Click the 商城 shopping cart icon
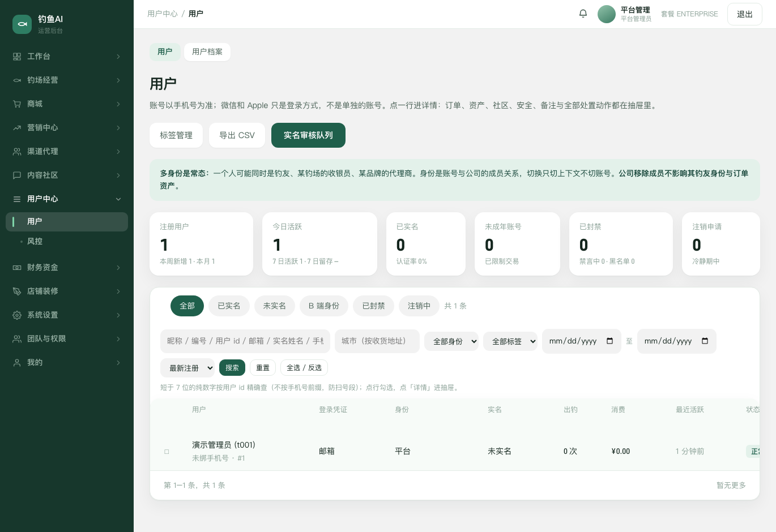 tap(17, 104)
